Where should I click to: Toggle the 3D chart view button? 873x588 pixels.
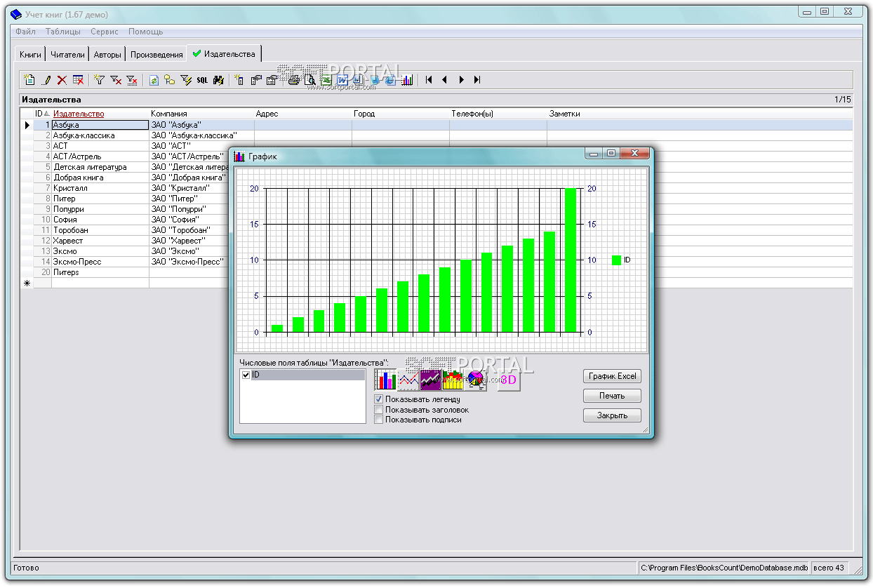(509, 380)
